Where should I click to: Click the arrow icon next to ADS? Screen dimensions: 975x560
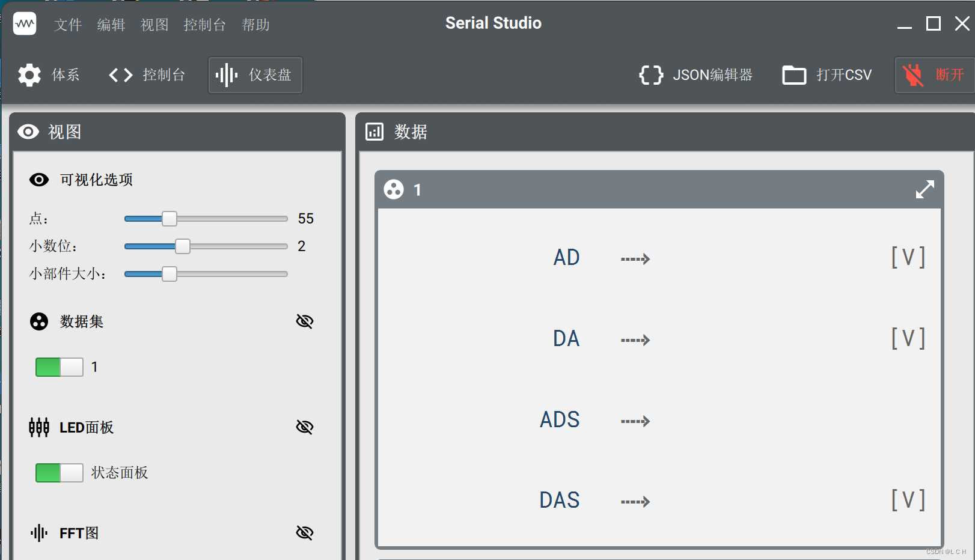pos(635,421)
